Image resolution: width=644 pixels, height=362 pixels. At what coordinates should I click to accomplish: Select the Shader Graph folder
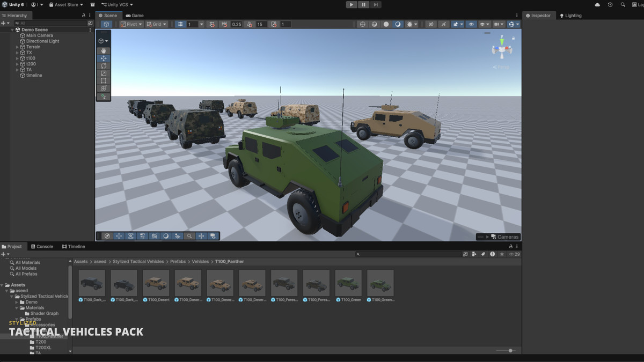(x=41, y=314)
